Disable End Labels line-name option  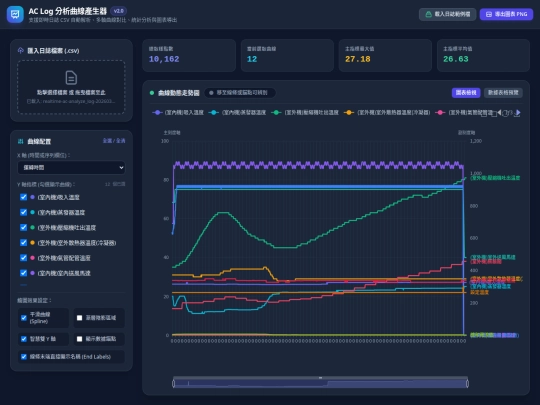[x=24, y=356]
